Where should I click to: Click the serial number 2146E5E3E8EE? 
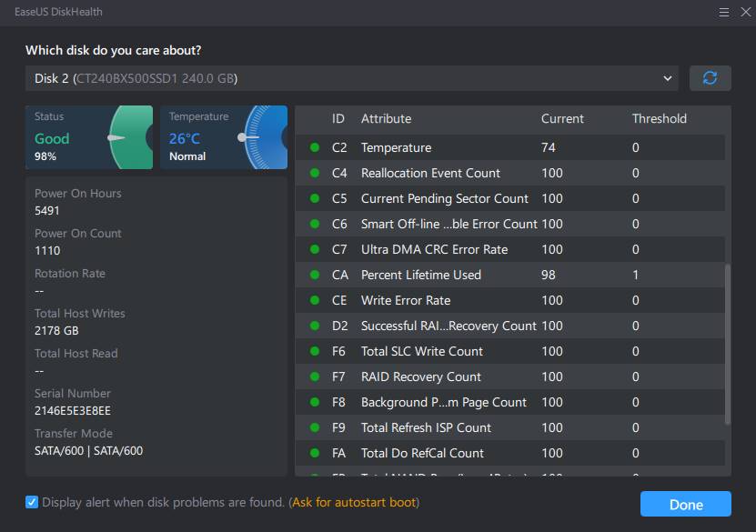(x=72, y=410)
